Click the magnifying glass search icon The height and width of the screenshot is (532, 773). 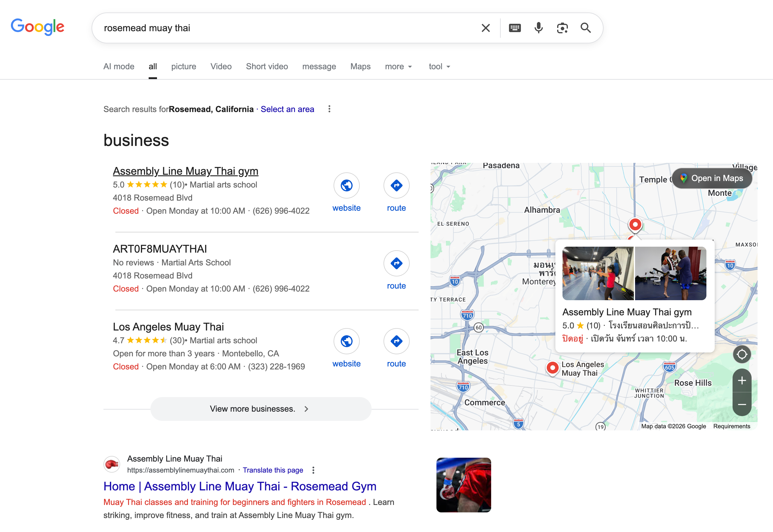[586, 28]
